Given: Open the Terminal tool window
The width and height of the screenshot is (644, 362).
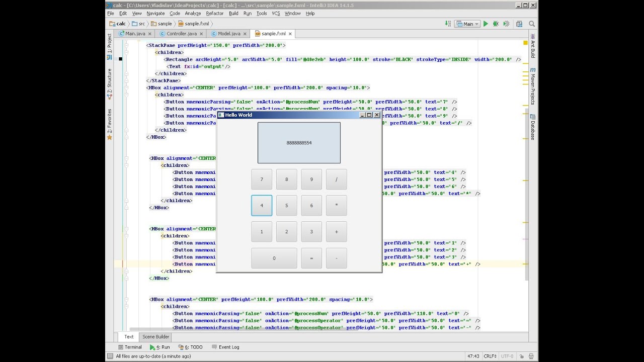Looking at the screenshot, I should 130,347.
